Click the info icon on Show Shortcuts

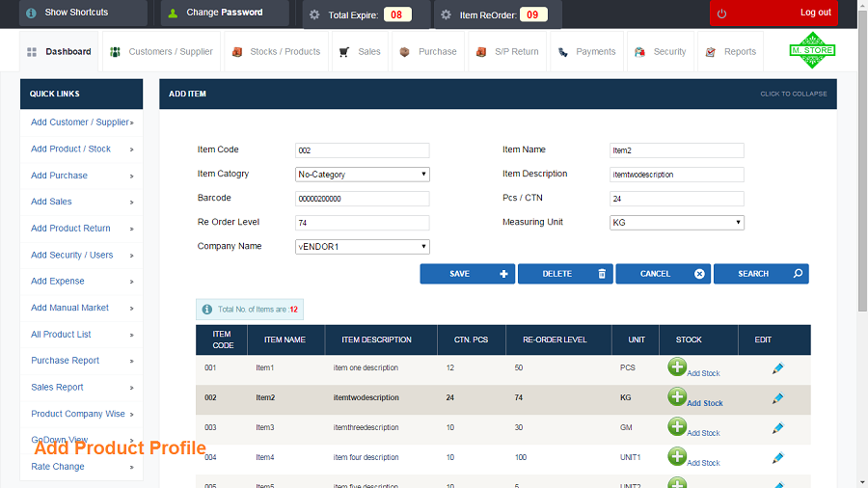31,13
